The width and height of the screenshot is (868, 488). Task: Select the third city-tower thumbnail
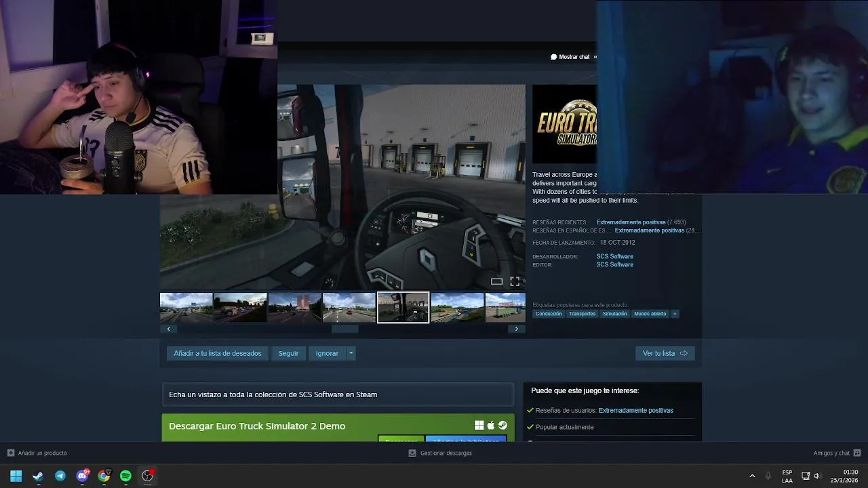tap(294, 307)
